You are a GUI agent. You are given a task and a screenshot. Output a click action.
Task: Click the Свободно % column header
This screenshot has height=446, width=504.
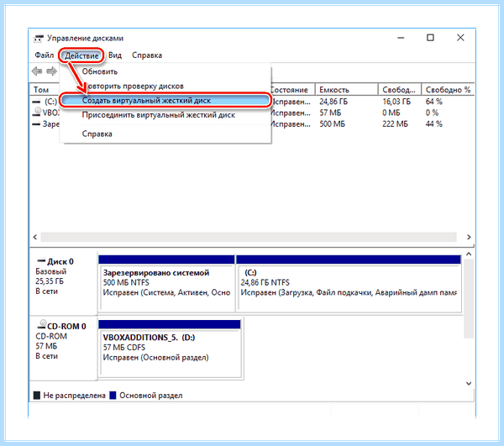(x=448, y=90)
